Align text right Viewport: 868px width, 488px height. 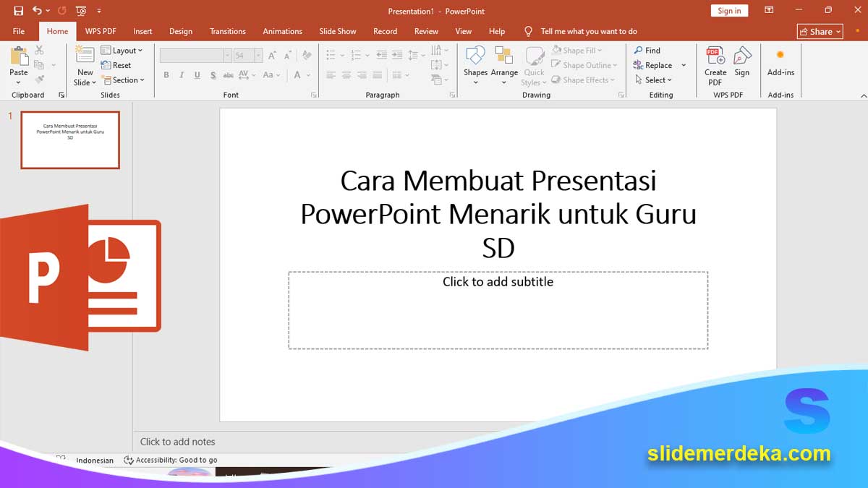point(362,75)
